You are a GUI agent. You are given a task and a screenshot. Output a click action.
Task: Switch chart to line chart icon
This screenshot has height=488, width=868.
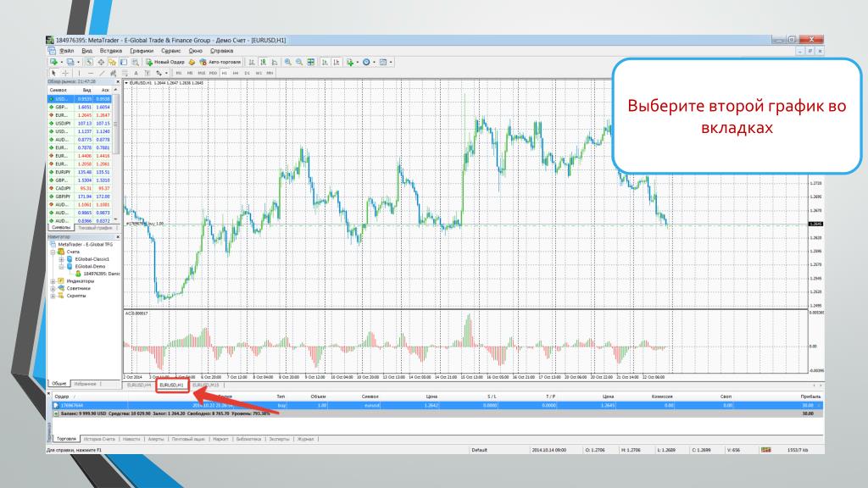[275, 62]
